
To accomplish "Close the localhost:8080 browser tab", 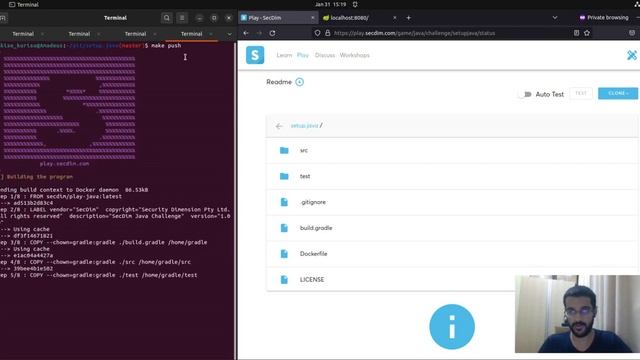I will point(394,18).
